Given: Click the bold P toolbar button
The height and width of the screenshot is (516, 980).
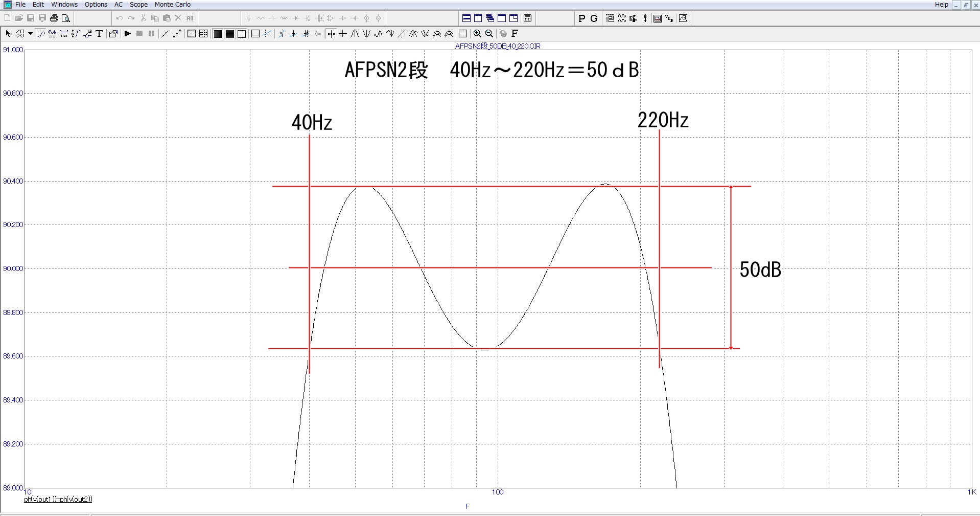Looking at the screenshot, I should pyautogui.click(x=581, y=18).
